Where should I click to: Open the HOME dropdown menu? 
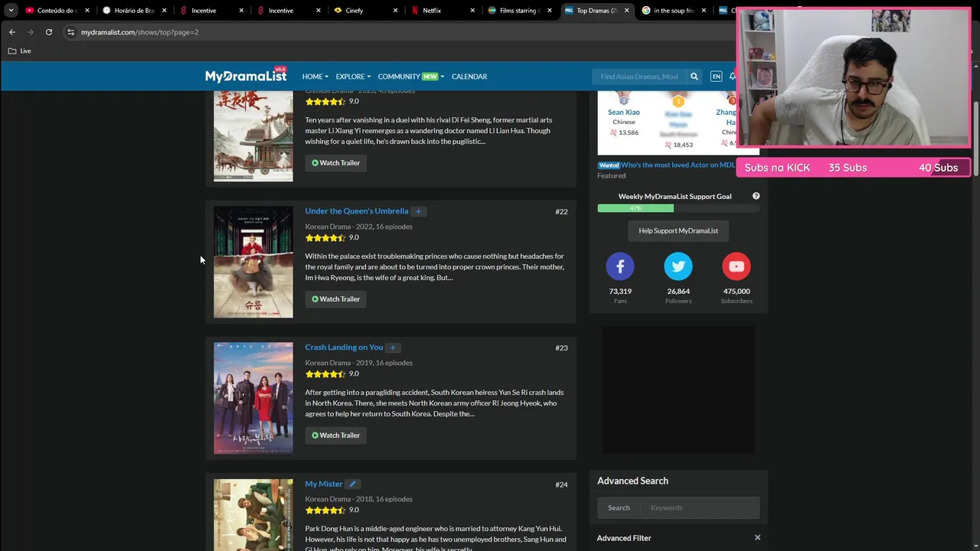click(x=315, y=77)
